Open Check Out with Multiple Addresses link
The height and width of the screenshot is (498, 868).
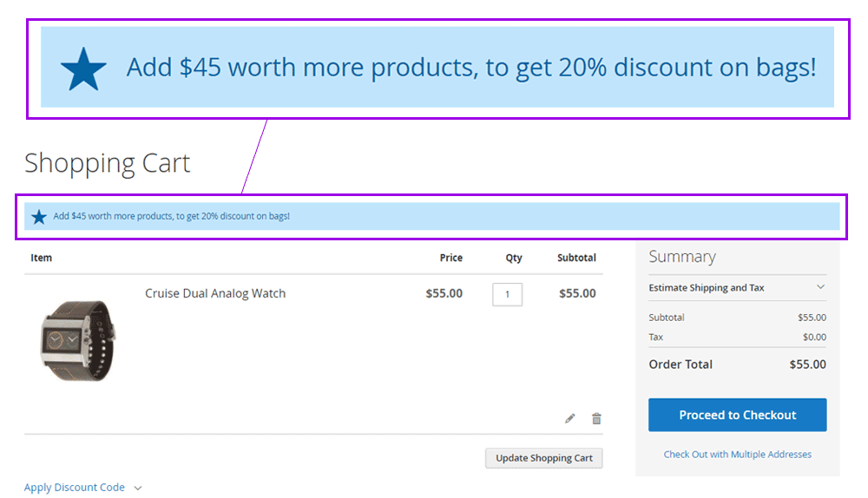coord(737,454)
